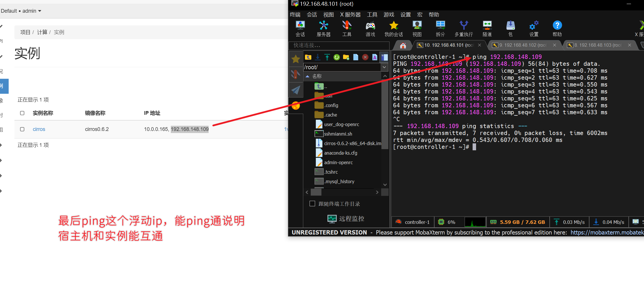Image resolution: width=644 pixels, height=283 pixels.
Task: Click the file list horizontal scrollbar
Action: [342, 192]
